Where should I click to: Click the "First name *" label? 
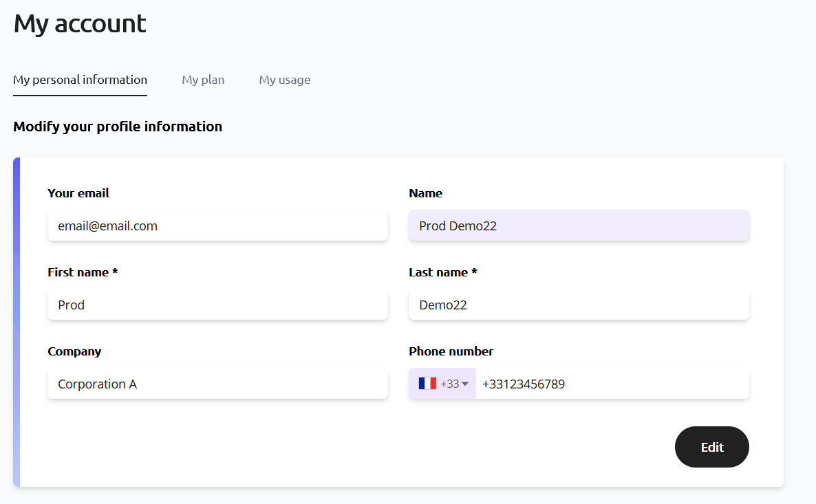coord(83,272)
